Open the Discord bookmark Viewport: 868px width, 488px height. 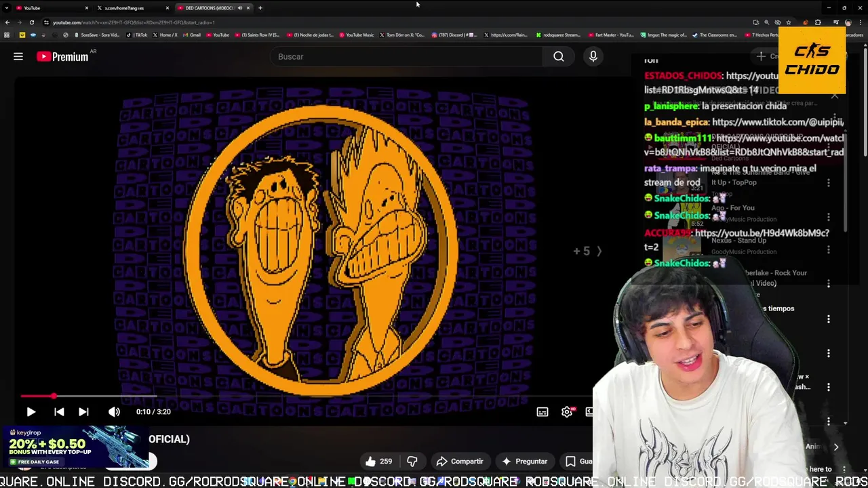454,35
